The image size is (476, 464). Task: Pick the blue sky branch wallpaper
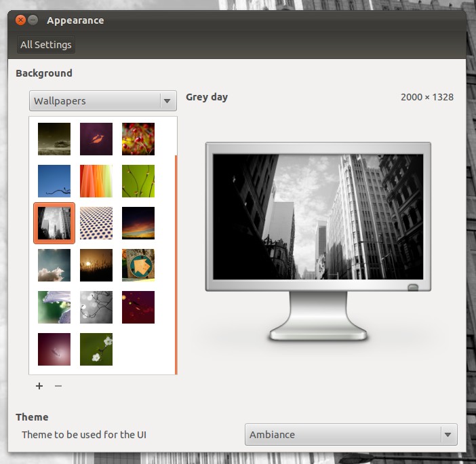54,181
